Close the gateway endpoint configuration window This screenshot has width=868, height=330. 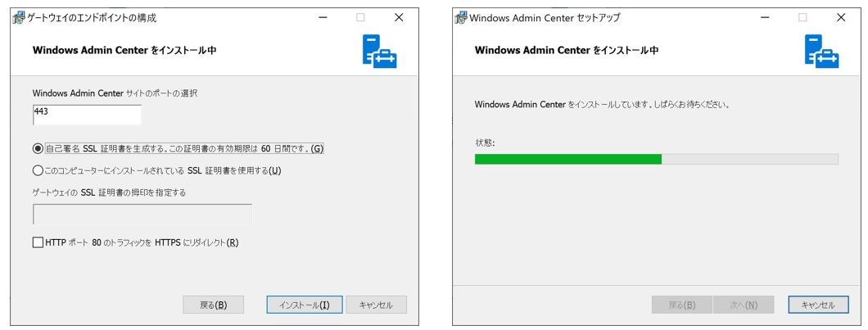pos(399,17)
